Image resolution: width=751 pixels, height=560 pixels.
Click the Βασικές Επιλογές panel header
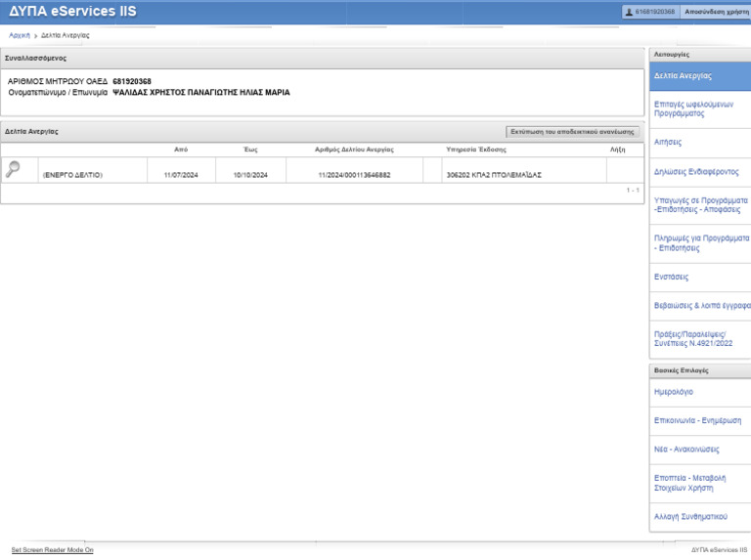tap(700, 370)
